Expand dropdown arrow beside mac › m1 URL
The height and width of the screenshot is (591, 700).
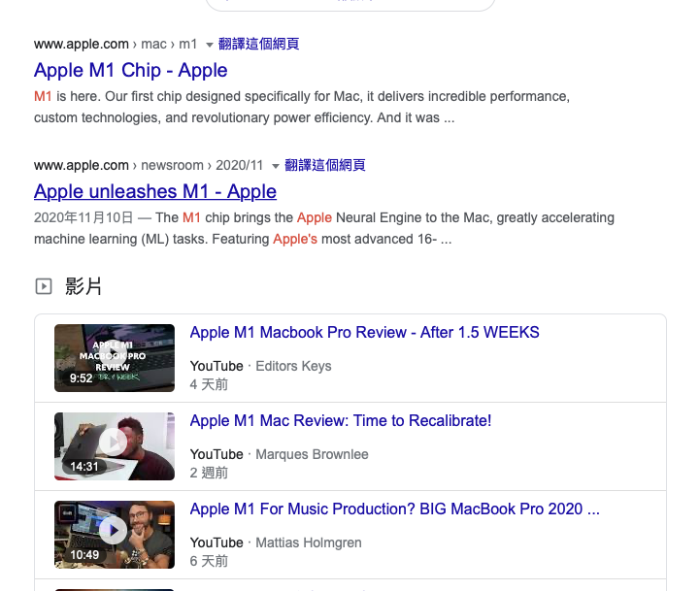[x=209, y=45]
